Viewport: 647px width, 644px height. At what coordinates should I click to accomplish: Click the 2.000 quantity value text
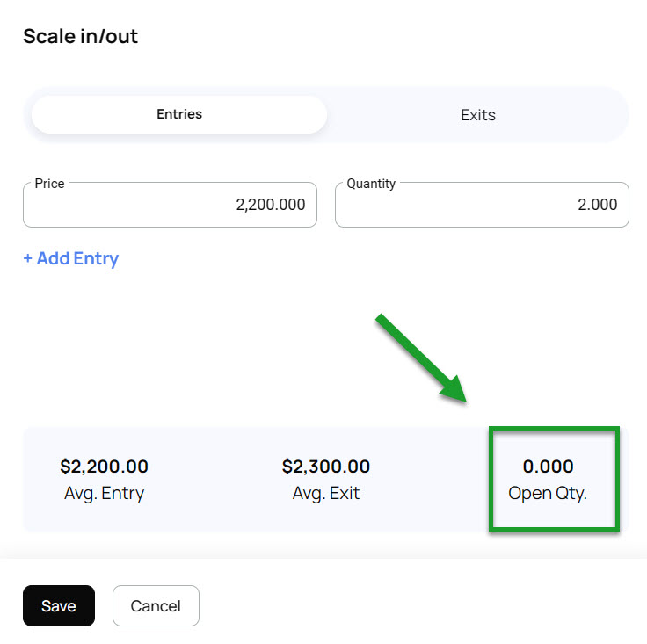[x=597, y=205]
